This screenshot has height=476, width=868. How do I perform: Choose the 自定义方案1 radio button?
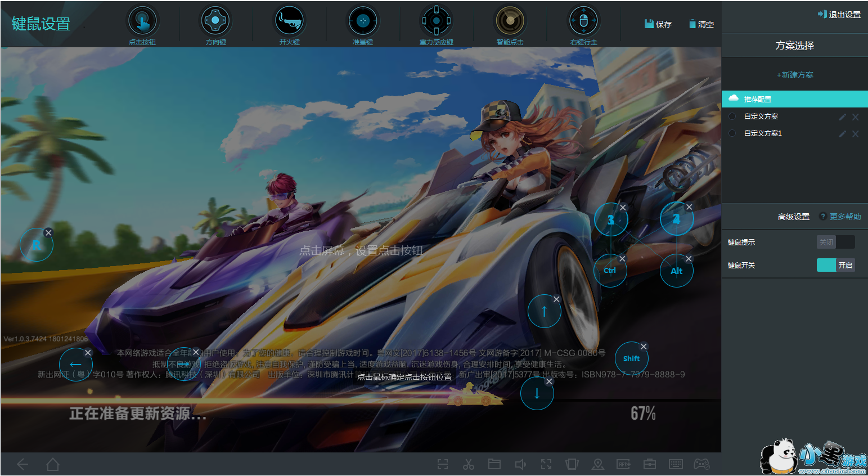pyautogui.click(x=732, y=133)
